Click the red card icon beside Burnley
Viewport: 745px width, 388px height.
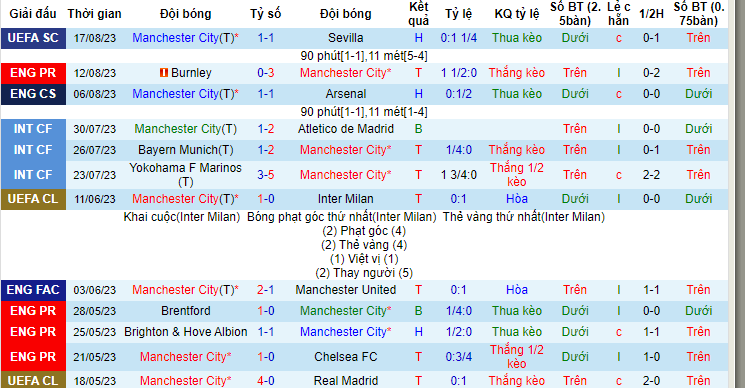(163, 73)
